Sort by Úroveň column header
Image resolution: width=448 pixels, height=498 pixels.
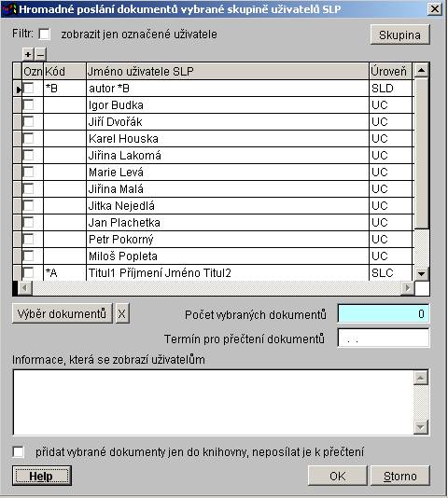390,71
